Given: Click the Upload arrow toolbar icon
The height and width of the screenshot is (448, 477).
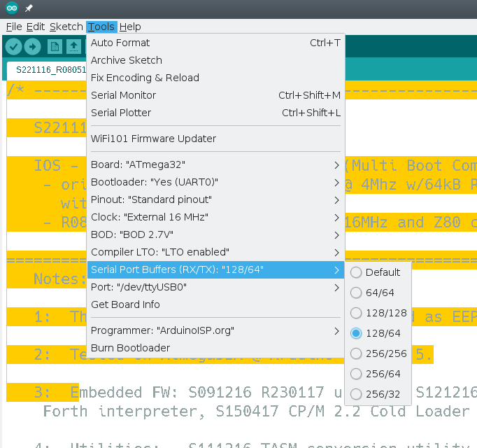Looking at the screenshot, I should [x=33, y=47].
